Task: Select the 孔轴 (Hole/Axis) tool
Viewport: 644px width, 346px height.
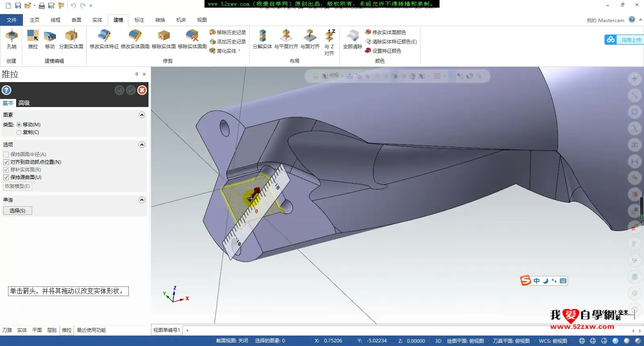Action: coord(12,39)
